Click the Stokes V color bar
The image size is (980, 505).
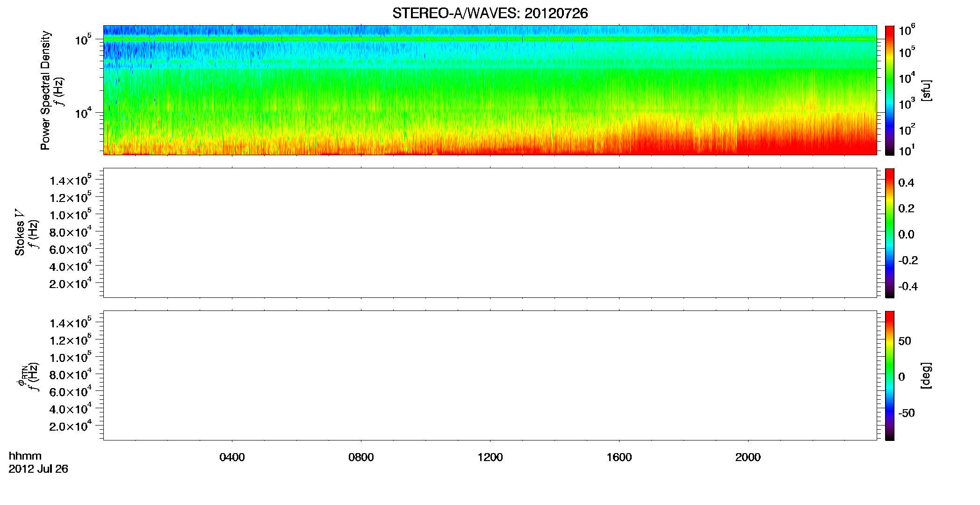[x=889, y=233]
